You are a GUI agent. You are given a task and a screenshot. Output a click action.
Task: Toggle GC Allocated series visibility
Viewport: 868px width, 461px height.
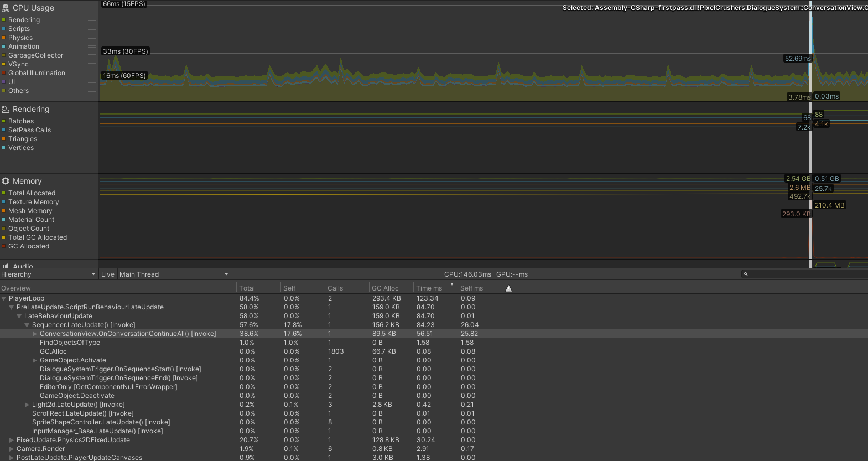[x=4, y=246]
